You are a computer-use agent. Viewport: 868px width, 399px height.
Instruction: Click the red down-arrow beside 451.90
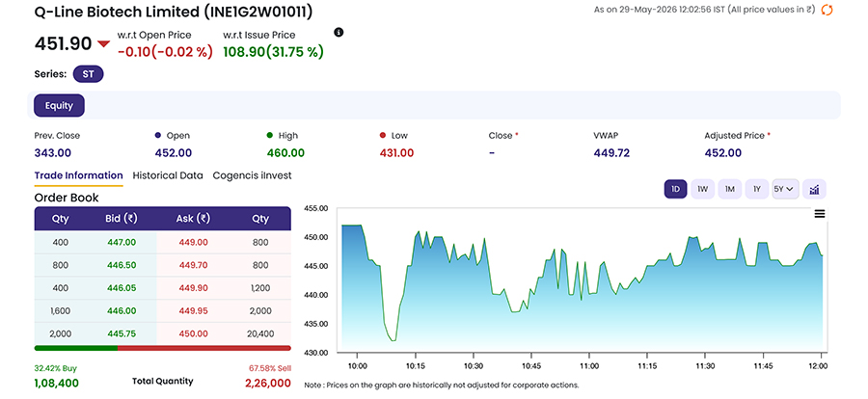pos(103,43)
